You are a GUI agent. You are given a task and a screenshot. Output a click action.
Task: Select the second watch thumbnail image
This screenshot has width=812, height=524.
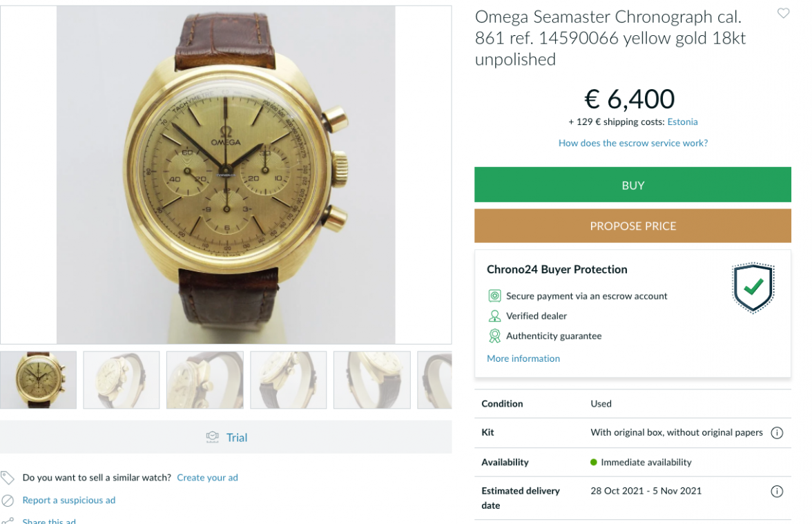(x=122, y=380)
